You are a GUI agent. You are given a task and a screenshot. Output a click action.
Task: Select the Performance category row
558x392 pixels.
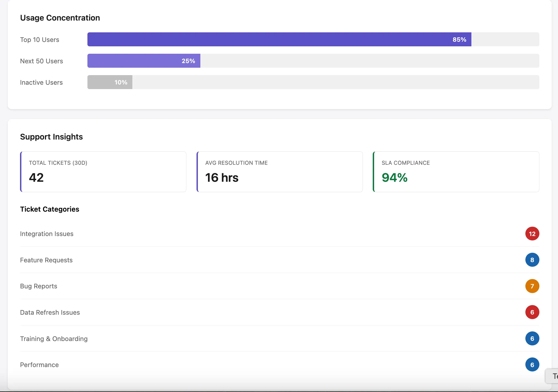[39, 365]
